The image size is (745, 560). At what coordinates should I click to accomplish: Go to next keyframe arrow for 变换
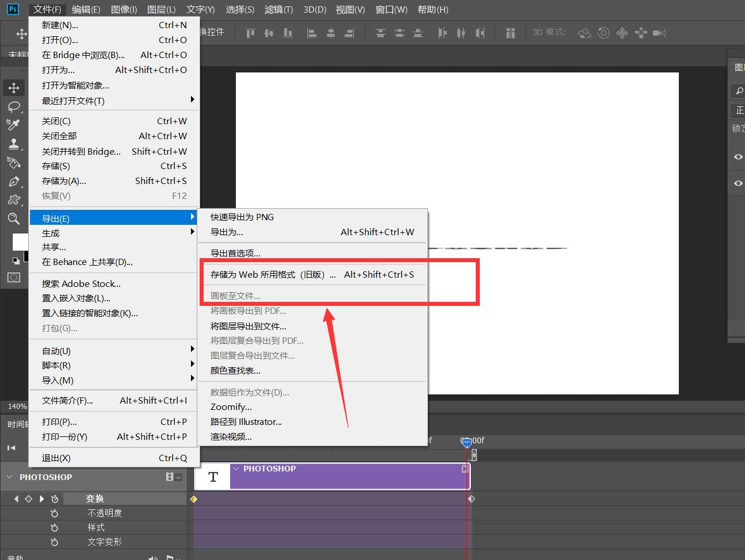41,498
